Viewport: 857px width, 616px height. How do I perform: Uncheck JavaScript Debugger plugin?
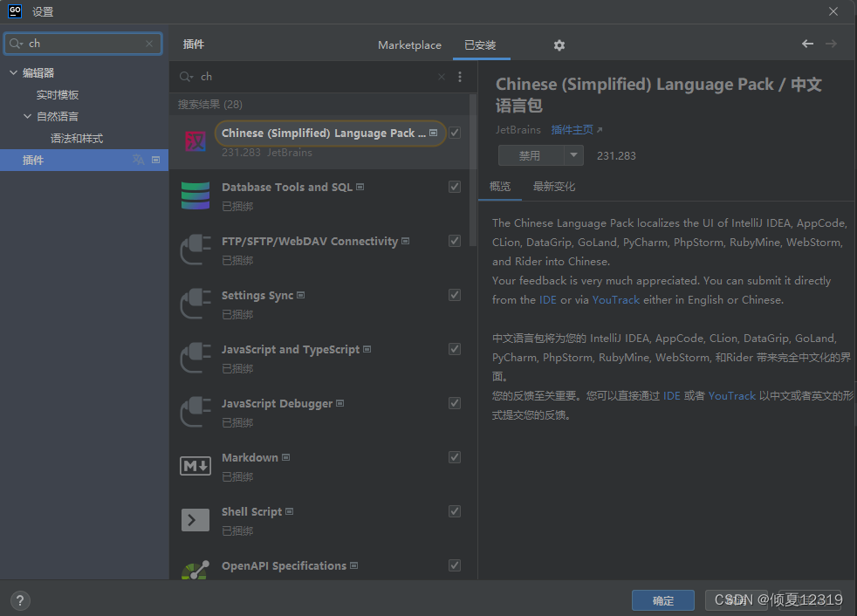tap(455, 403)
